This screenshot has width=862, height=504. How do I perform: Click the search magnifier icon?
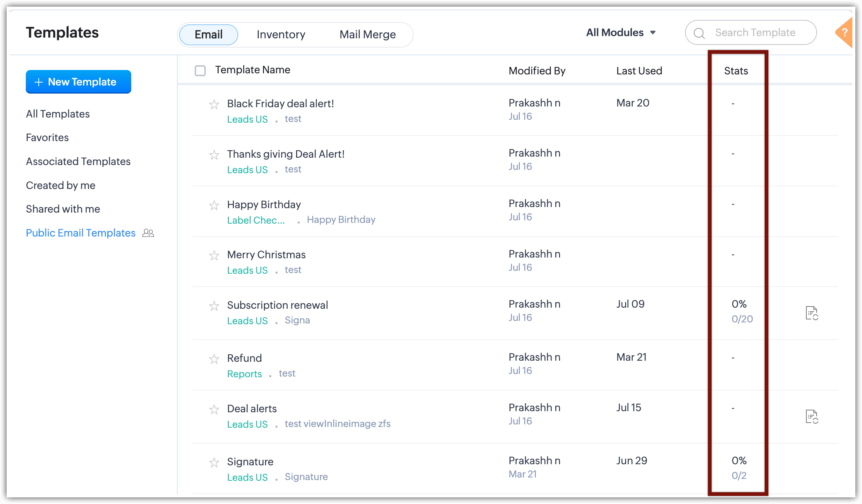tap(699, 33)
